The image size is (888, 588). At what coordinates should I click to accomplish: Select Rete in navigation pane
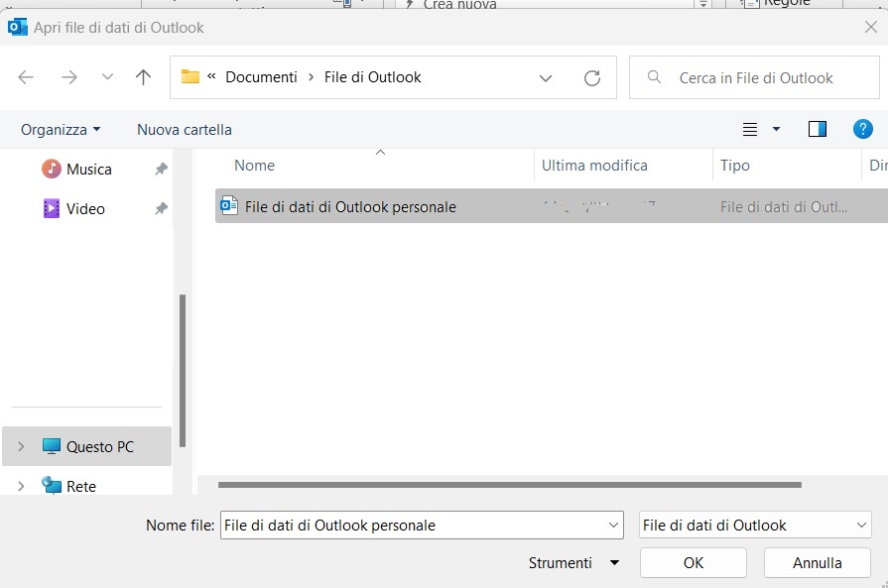coord(81,486)
